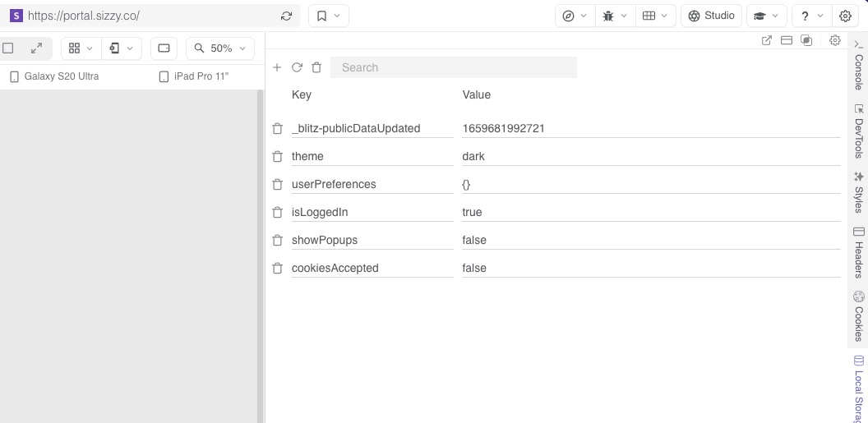Clear all storage with the toolbar trash icon
The height and width of the screenshot is (423, 868).
pyautogui.click(x=316, y=67)
